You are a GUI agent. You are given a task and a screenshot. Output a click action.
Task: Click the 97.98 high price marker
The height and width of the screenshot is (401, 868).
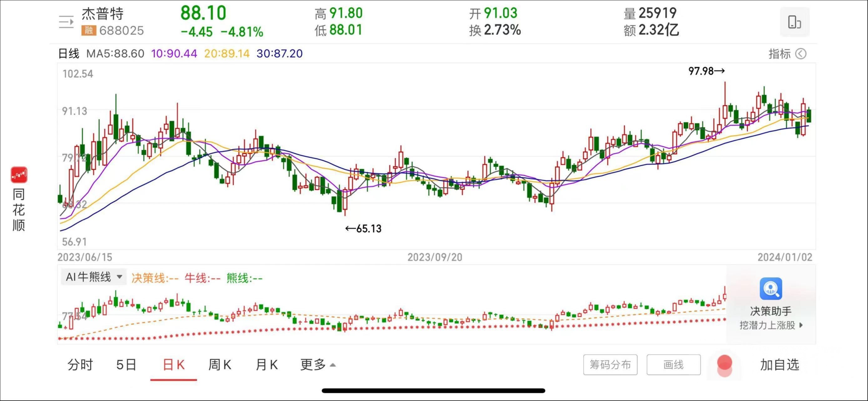coord(706,71)
